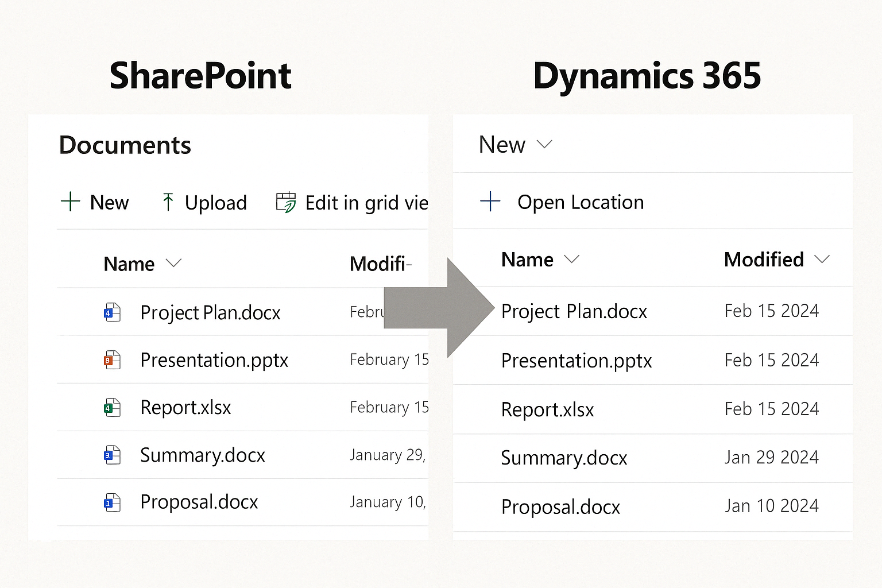Click the PowerPoint file icon for Presentation.pptx

(x=112, y=360)
